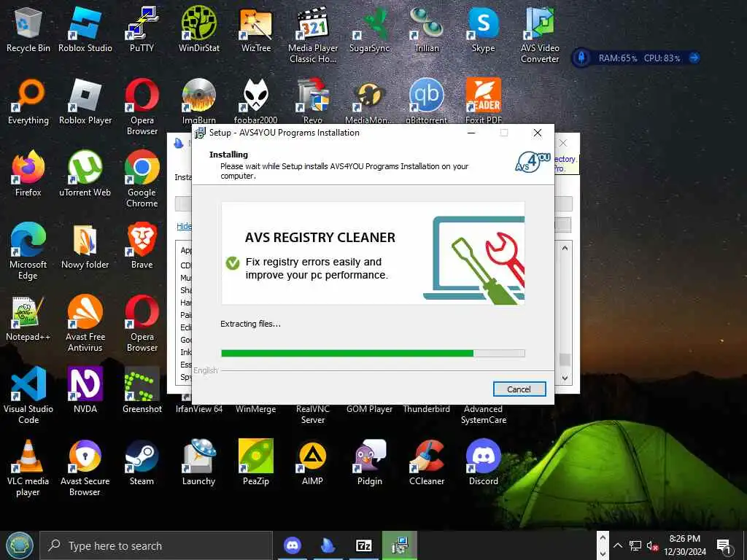Click the AVS4YOU logo in installer header
The image size is (747, 560).
pyautogui.click(x=533, y=163)
